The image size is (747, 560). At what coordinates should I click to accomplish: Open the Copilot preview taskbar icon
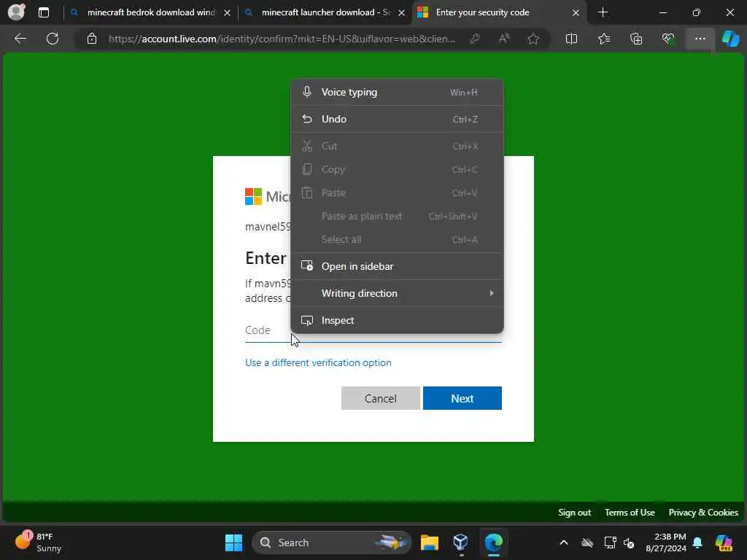tap(724, 542)
